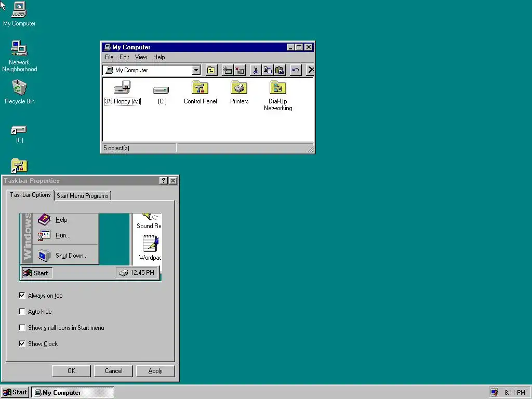Click the 5 object(s) status bar text
The width and height of the screenshot is (532, 399).
pos(116,148)
